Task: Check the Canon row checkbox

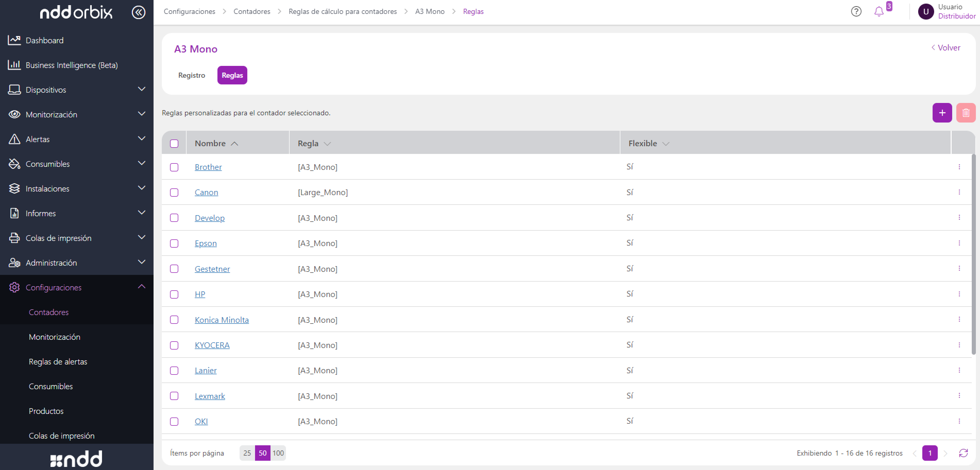Action: tap(174, 193)
